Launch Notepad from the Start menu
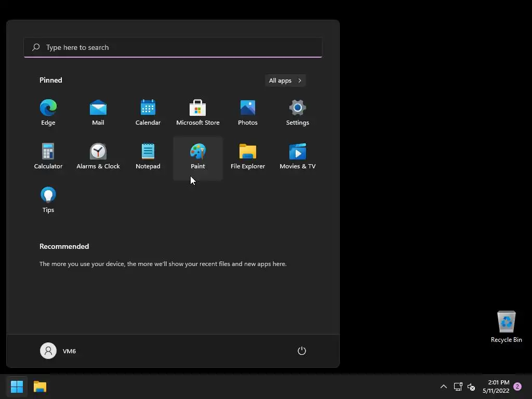The height and width of the screenshot is (399, 532). tap(148, 156)
